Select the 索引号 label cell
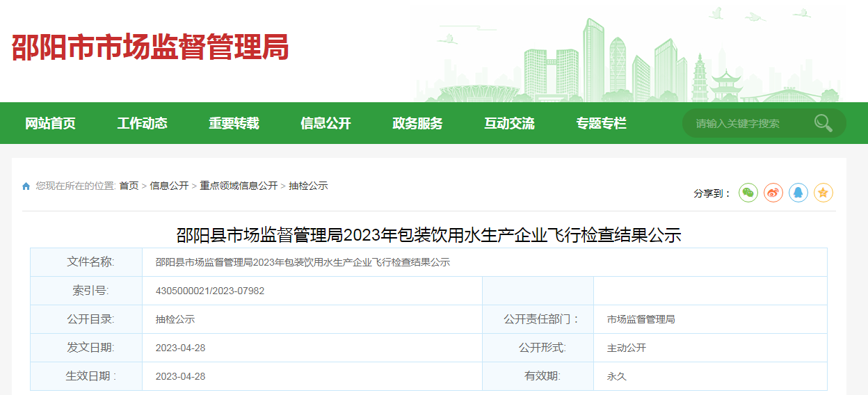This screenshot has width=868, height=395. (x=86, y=291)
